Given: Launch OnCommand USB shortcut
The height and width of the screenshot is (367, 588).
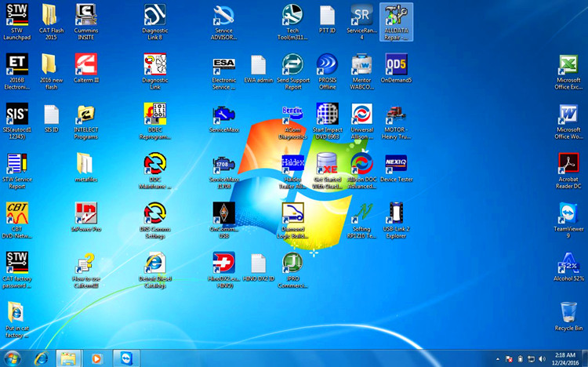Looking at the screenshot, I should click(x=224, y=220).
